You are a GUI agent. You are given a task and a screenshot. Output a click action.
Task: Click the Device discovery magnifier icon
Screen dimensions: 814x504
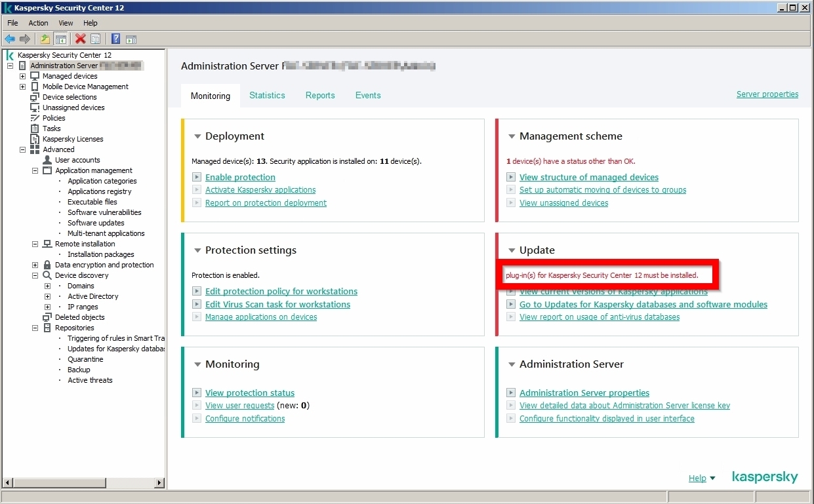[x=47, y=275]
